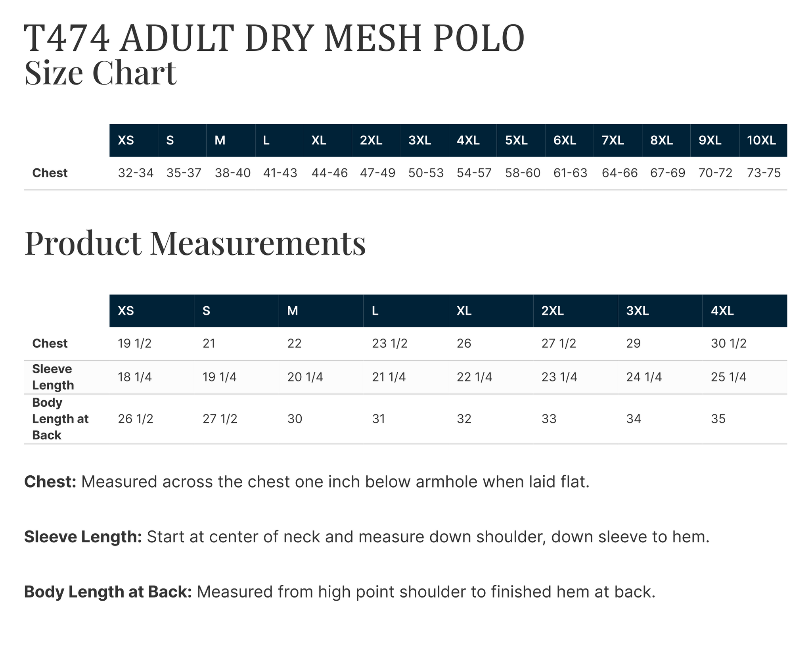The width and height of the screenshot is (812, 659).
Task: Select the 73-75 chest range cell
Action: [x=764, y=173]
